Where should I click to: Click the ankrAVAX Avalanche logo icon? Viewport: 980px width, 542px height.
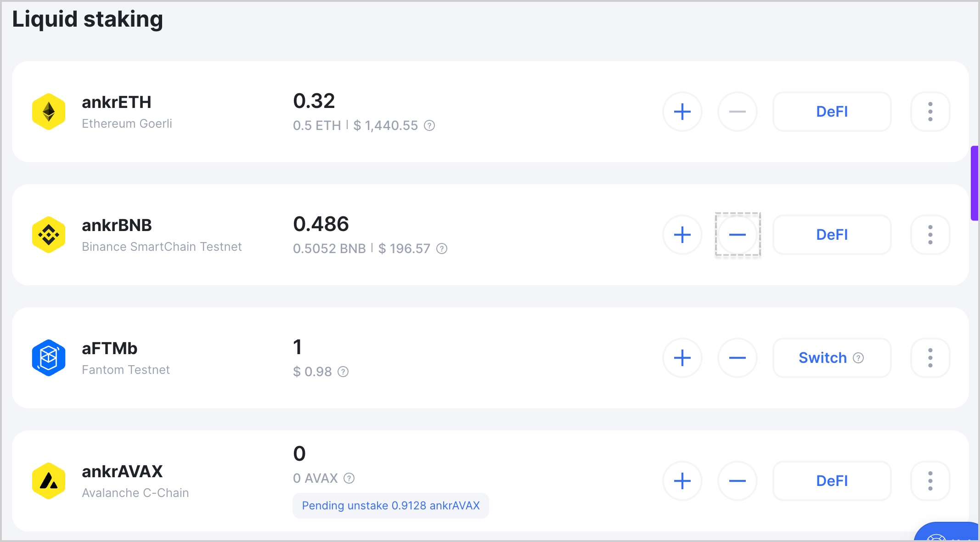point(50,480)
